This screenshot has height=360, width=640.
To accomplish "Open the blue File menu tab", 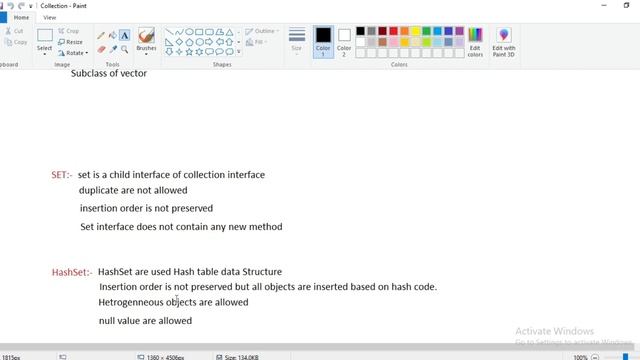I will tap(3, 18).
